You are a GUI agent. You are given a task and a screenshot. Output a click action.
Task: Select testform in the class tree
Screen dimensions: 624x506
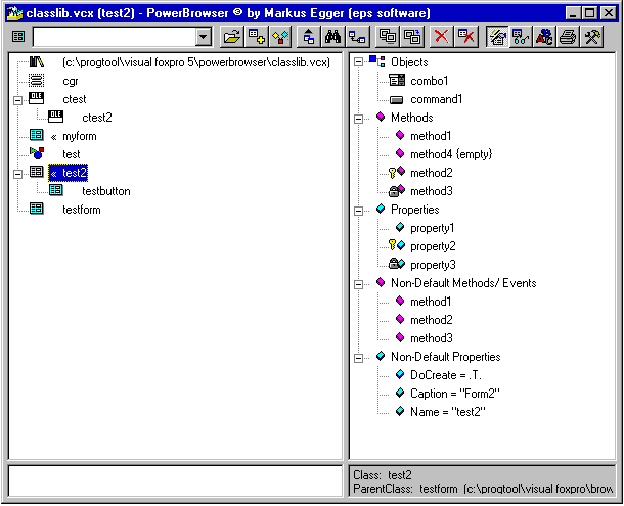[x=81, y=210]
